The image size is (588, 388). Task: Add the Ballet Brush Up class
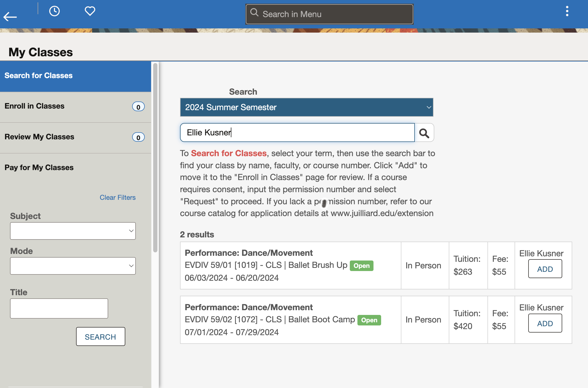[x=545, y=269]
